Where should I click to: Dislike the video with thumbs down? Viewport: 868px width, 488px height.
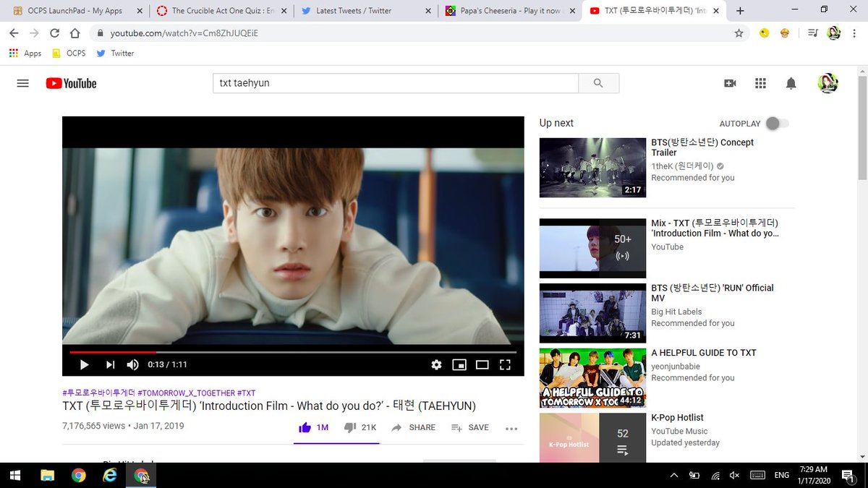tap(360, 427)
